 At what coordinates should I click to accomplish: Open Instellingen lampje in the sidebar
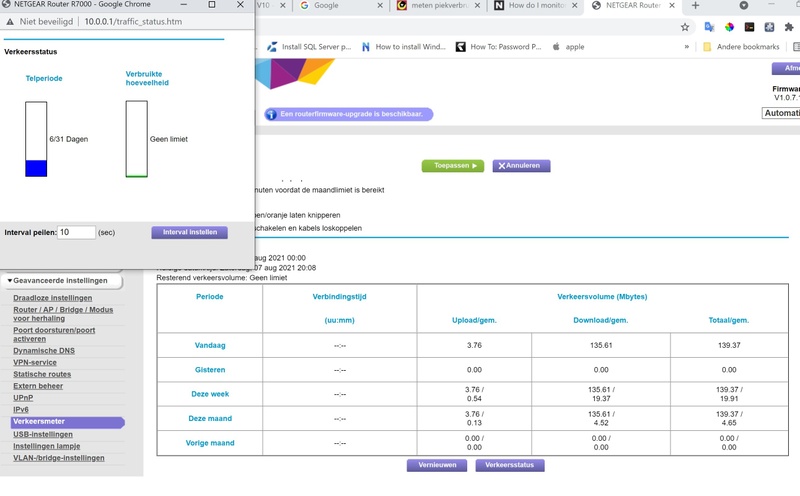[x=46, y=447]
